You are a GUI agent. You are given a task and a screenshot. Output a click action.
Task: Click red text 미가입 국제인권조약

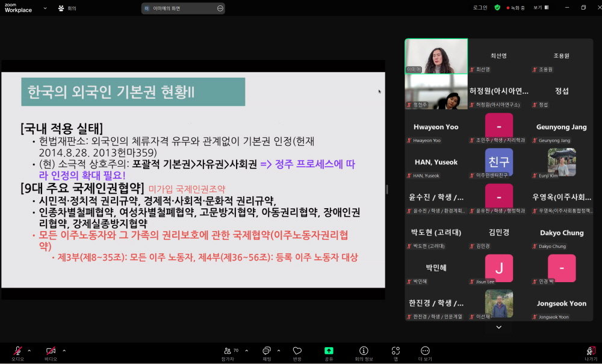tap(187, 189)
